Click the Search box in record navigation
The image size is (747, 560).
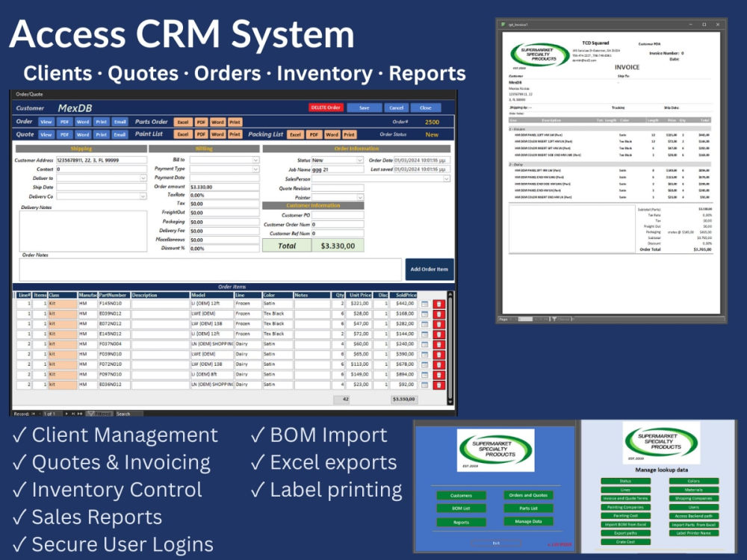(128, 414)
